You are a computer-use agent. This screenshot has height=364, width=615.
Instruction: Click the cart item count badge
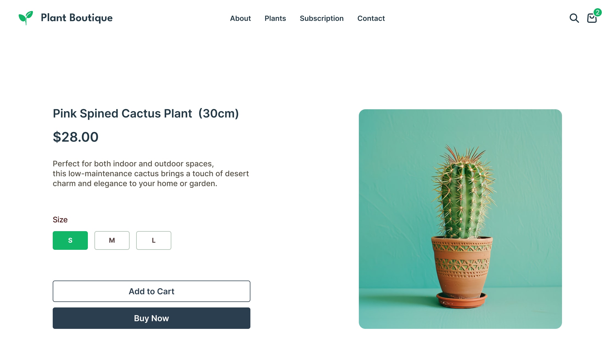click(x=597, y=12)
